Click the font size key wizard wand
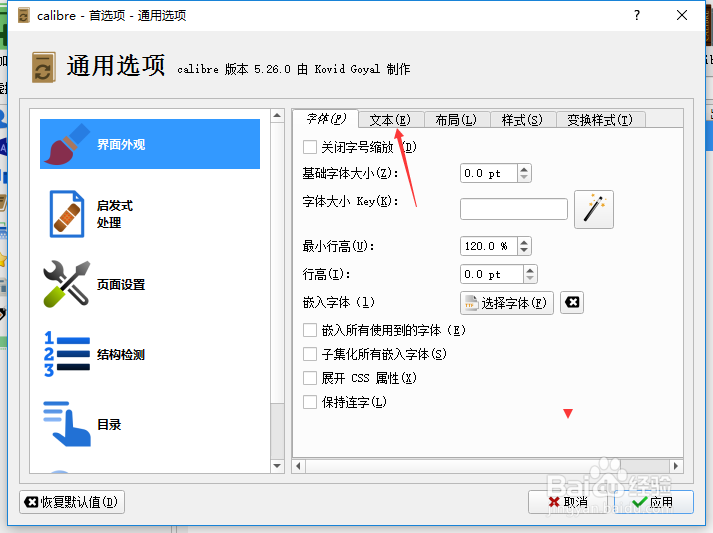This screenshot has width=713, height=533. click(x=593, y=209)
